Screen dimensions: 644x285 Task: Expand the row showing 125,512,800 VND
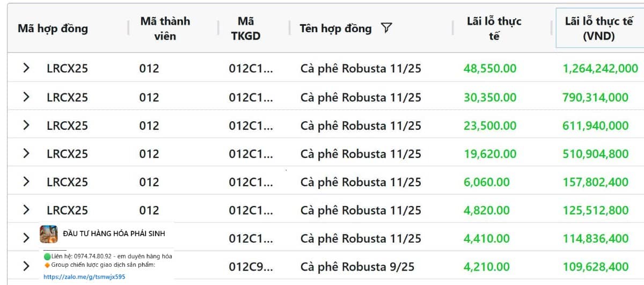pos(26,210)
